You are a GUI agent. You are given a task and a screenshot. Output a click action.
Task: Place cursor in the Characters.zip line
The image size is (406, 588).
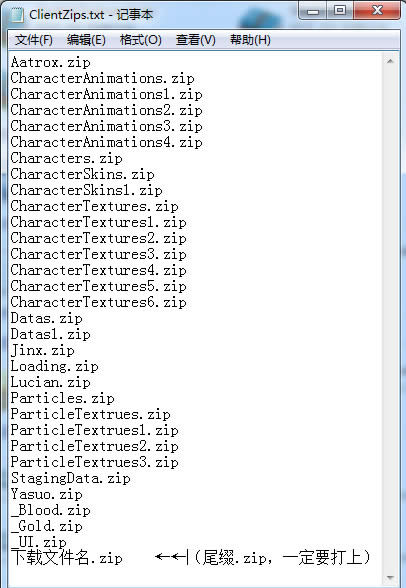click(x=66, y=158)
